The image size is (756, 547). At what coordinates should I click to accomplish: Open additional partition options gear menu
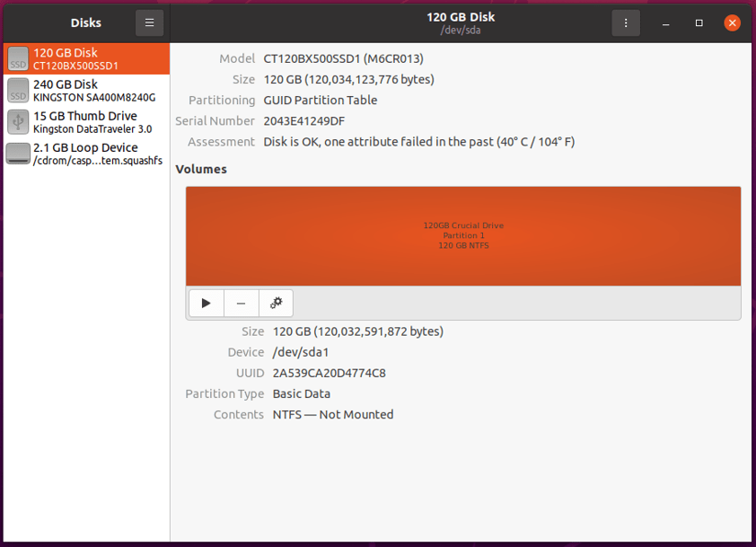(x=276, y=304)
